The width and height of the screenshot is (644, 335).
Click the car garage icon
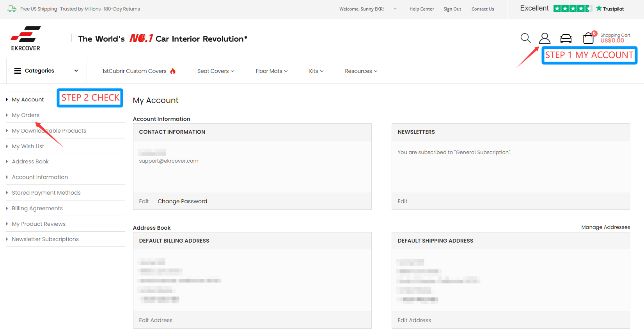(x=566, y=38)
